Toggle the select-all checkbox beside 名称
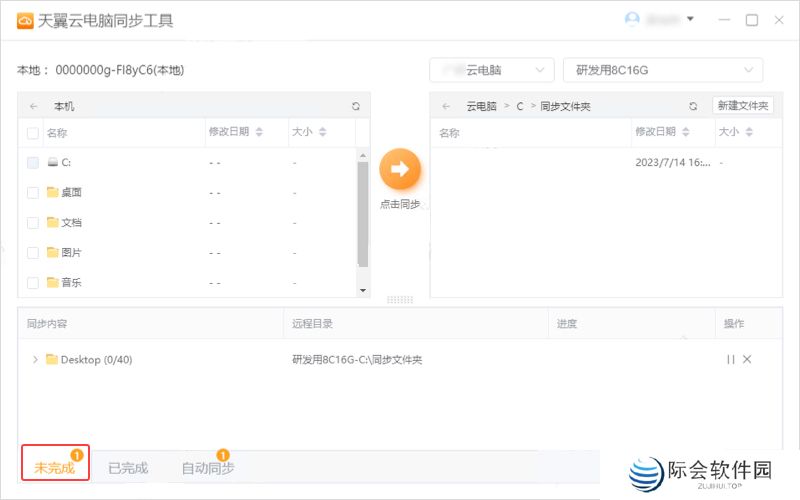Image resolution: width=800 pixels, height=500 pixels. click(x=33, y=133)
